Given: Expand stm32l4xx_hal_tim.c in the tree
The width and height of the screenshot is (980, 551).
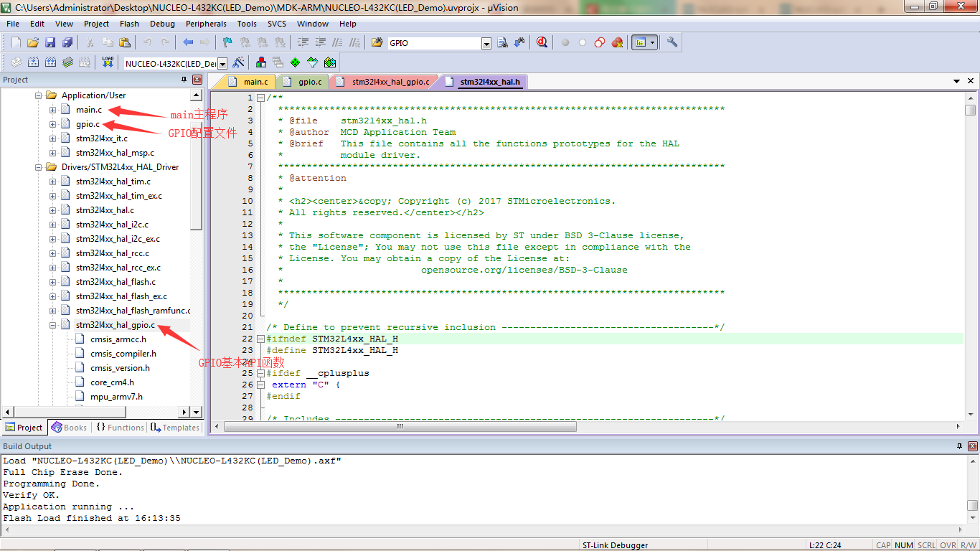Looking at the screenshot, I should click(52, 182).
